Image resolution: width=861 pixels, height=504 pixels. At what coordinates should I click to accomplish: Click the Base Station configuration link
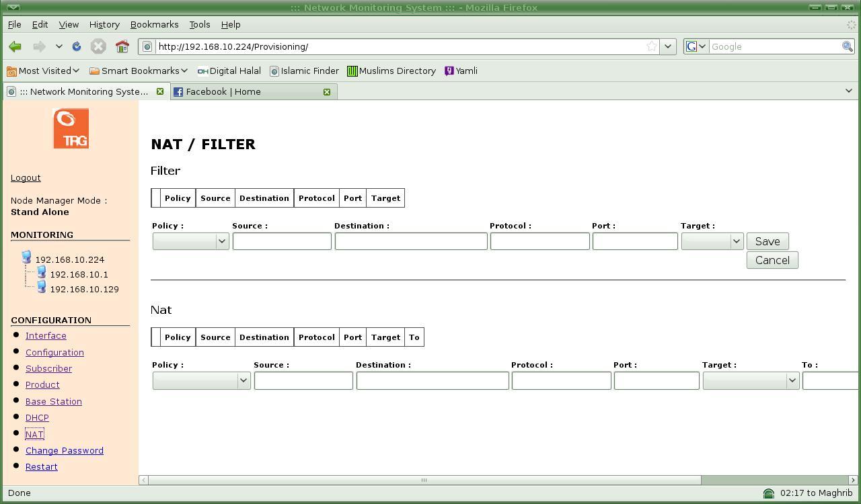pos(54,401)
